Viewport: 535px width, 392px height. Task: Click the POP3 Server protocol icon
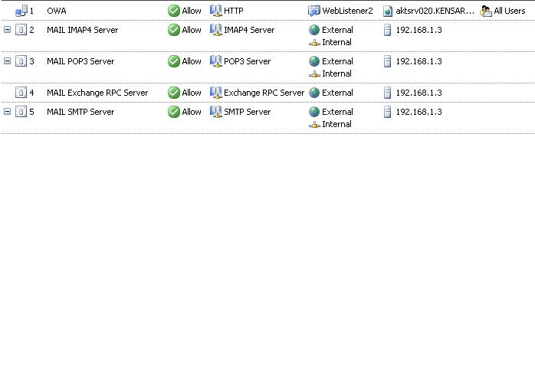[x=215, y=61]
